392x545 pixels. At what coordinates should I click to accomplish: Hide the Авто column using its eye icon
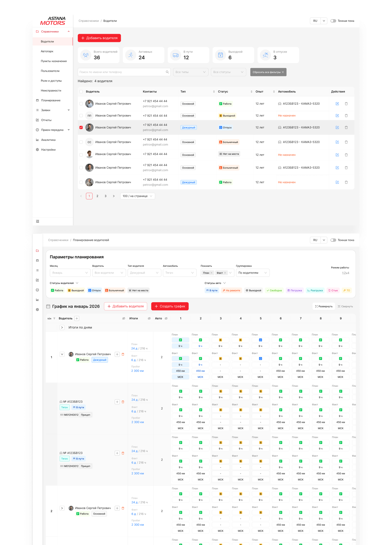click(x=166, y=318)
